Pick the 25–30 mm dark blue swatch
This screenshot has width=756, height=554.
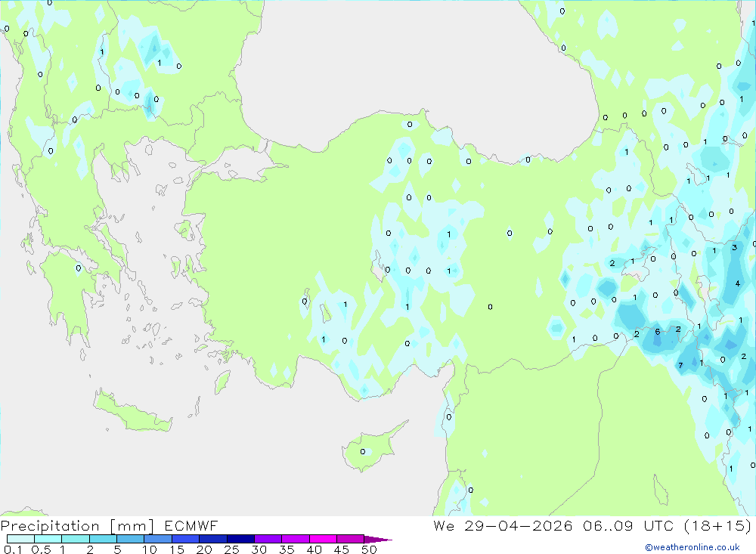(240, 539)
